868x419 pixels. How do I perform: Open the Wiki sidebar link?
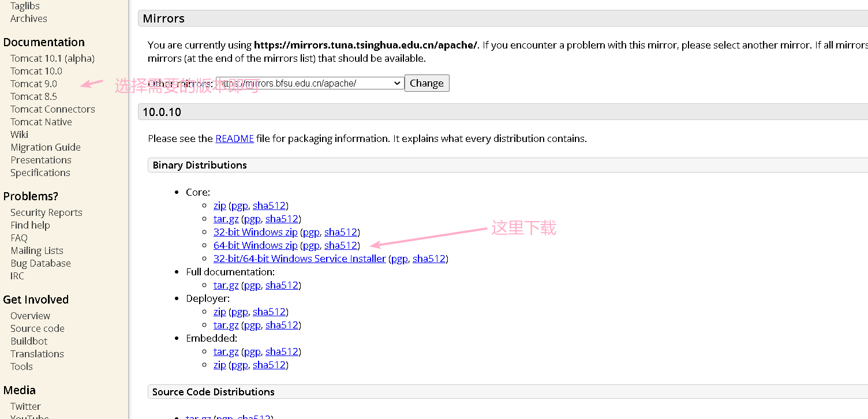pyautogui.click(x=19, y=134)
